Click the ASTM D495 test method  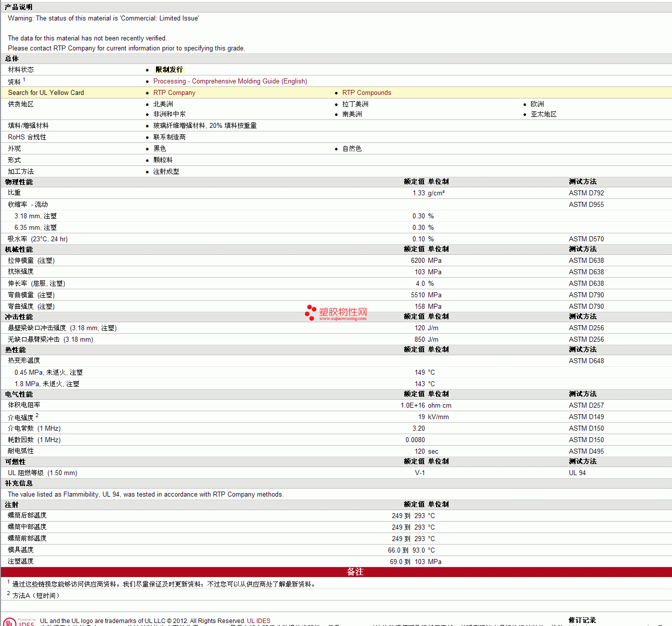point(586,451)
